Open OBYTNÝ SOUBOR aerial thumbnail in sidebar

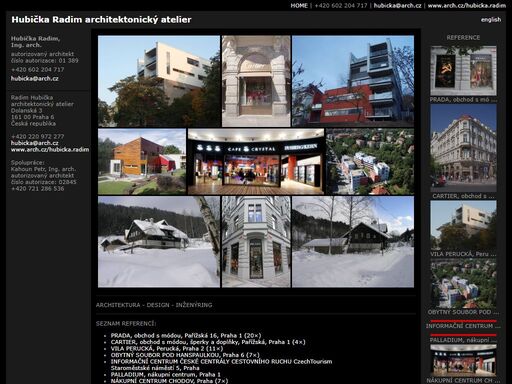pyautogui.click(x=463, y=283)
